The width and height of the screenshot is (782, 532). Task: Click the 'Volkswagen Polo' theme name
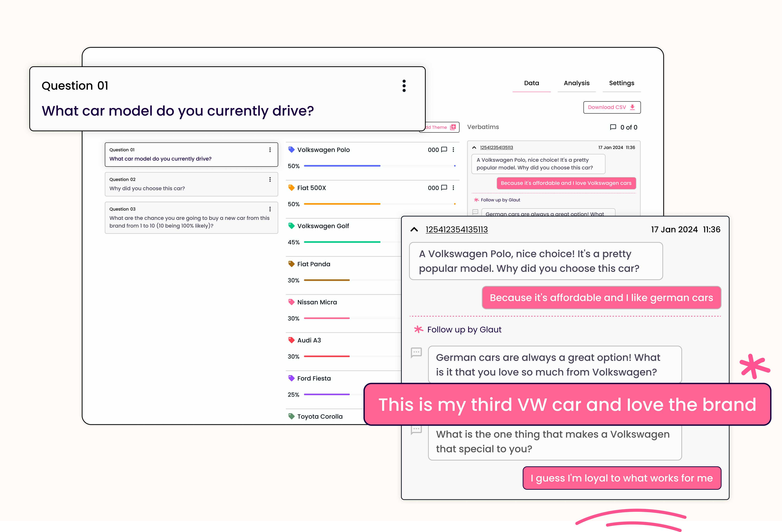point(323,150)
